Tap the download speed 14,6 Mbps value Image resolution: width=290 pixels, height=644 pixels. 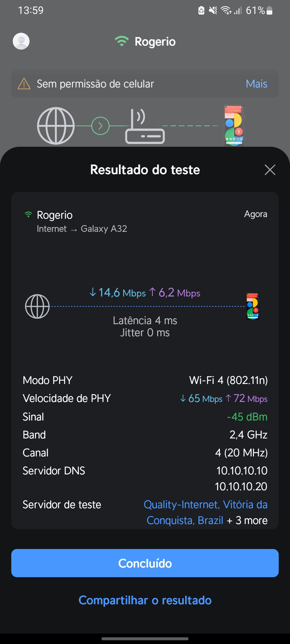[x=118, y=292]
